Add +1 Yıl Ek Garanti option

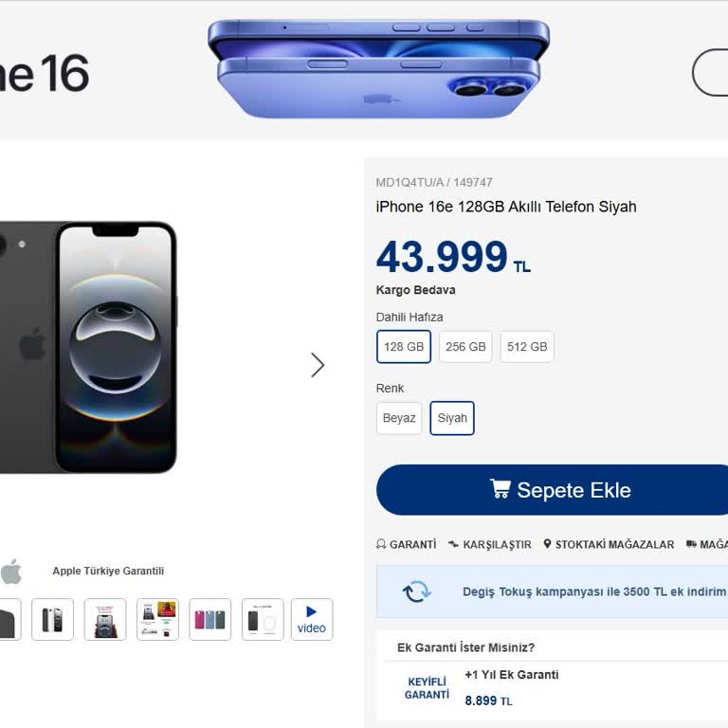(512, 675)
